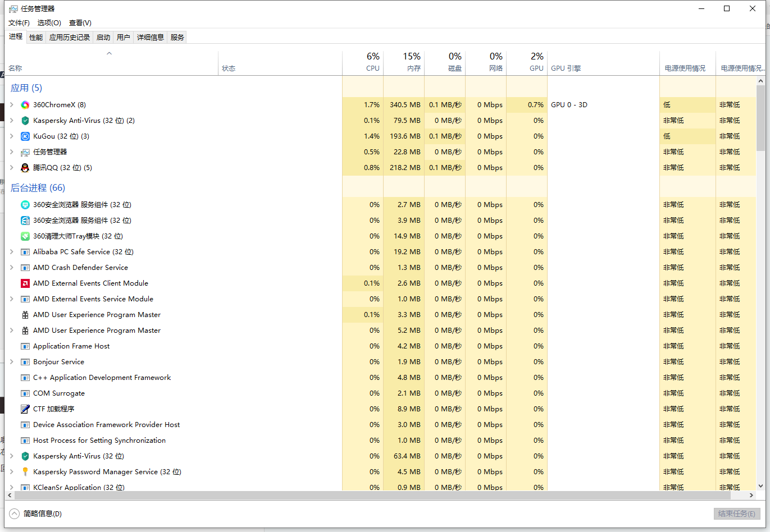Expand the 腾讯QQ process tree
This screenshot has height=532, width=770.
click(x=12, y=168)
